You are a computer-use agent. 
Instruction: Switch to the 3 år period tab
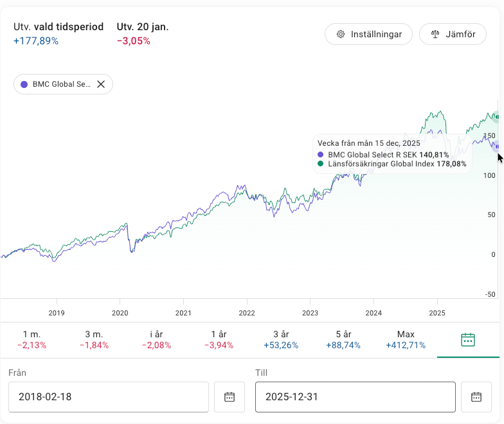click(283, 339)
